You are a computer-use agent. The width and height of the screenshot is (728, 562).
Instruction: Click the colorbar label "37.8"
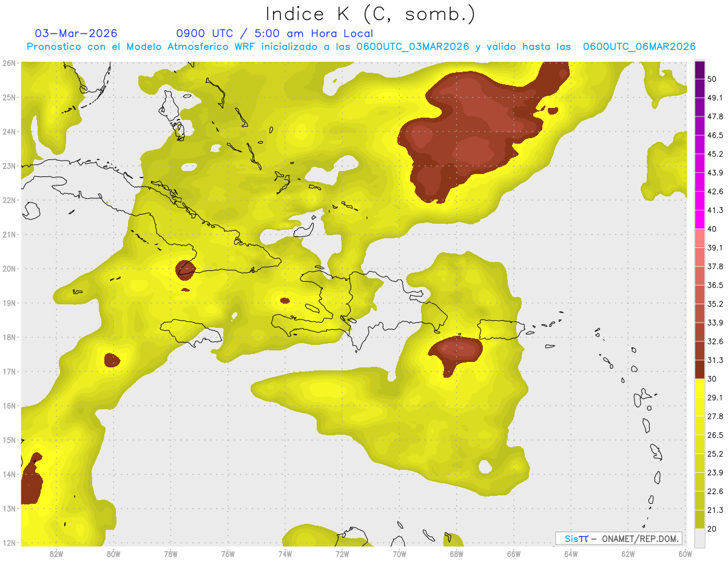pos(715,267)
